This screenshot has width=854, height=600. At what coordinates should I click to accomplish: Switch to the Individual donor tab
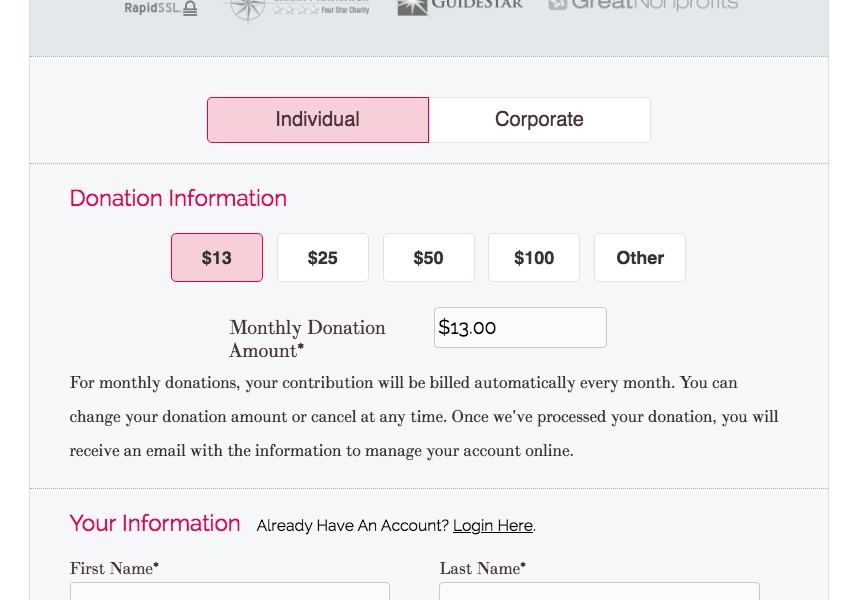(318, 120)
